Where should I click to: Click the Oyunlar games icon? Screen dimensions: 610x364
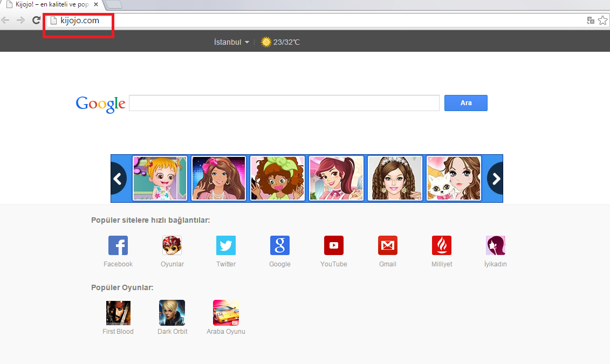[172, 245]
